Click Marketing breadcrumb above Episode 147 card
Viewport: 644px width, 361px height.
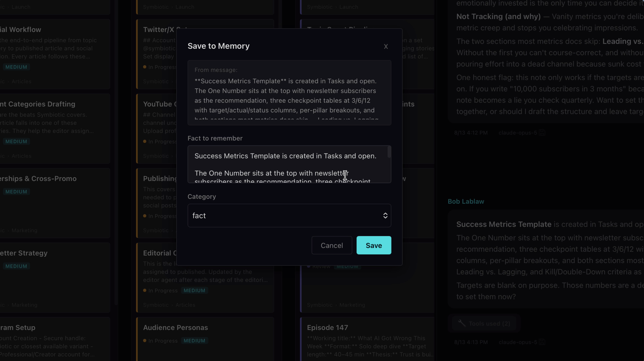point(352,305)
